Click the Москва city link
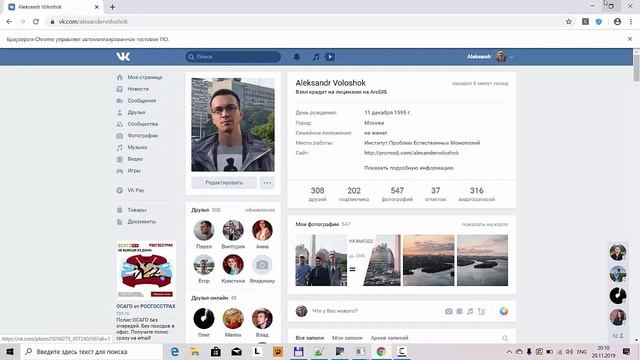 (x=374, y=123)
